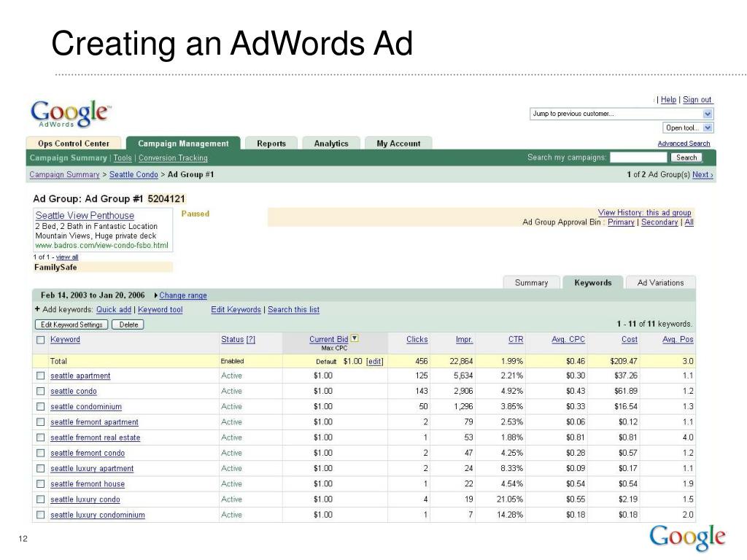The width and height of the screenshot is (747, 560).
Task: Click the Edit Keywords link
Action: tap(236, 309)
